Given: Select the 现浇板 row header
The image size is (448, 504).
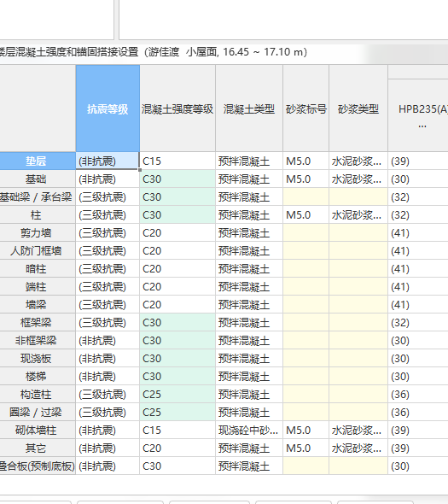Looking at the screenshot, I should point(38,359).
